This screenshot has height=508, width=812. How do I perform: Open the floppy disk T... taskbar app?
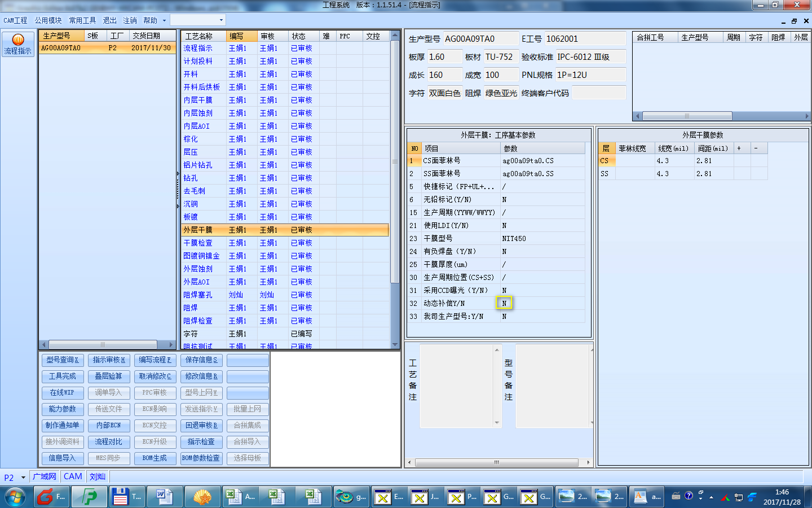click(127, 497)
